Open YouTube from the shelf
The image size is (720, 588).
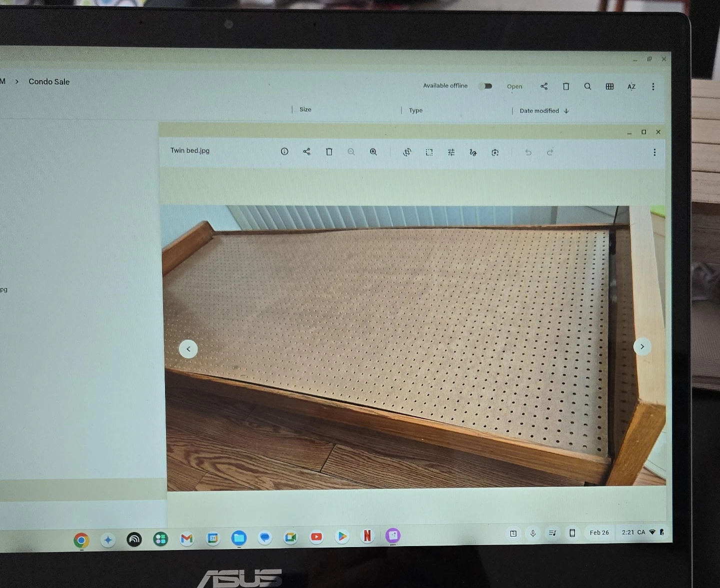316,537
